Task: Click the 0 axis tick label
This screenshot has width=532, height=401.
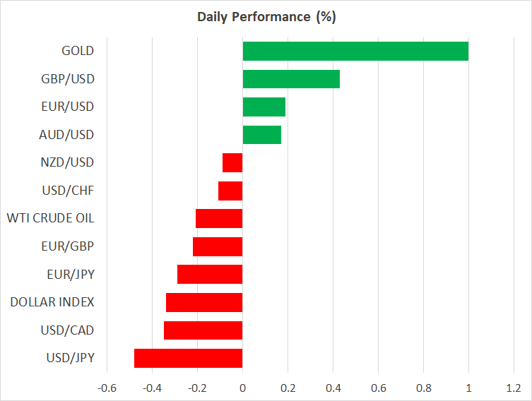Action: tap(242, 388)
